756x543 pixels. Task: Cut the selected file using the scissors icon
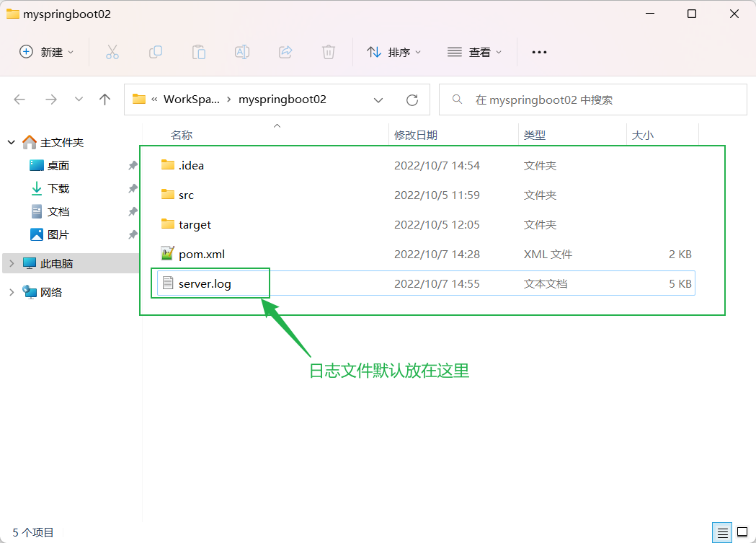pos(112,51)
